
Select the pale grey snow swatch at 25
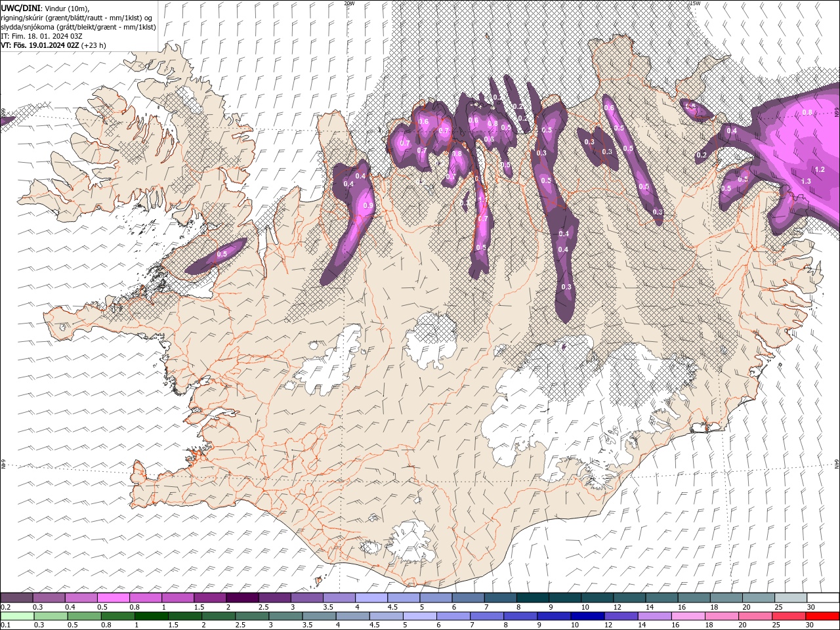click(x=790, y=598)
